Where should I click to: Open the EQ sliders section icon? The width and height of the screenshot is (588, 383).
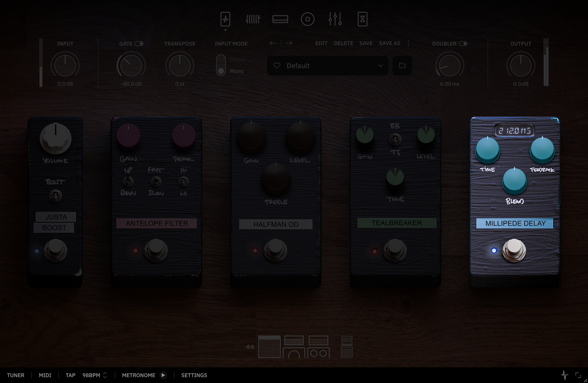(335, 19)
